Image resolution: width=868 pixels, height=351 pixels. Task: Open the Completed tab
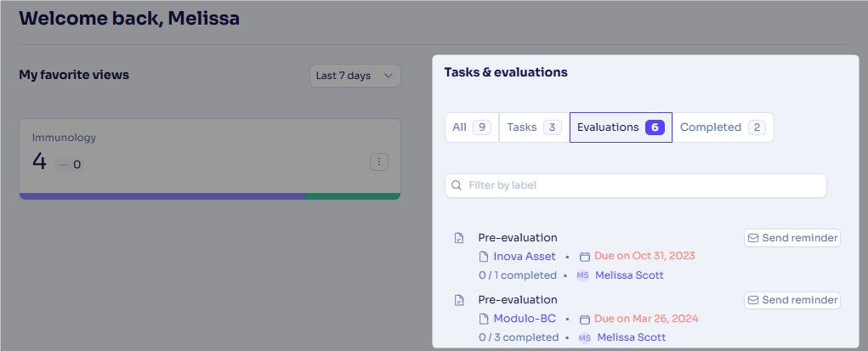[723, 127]
